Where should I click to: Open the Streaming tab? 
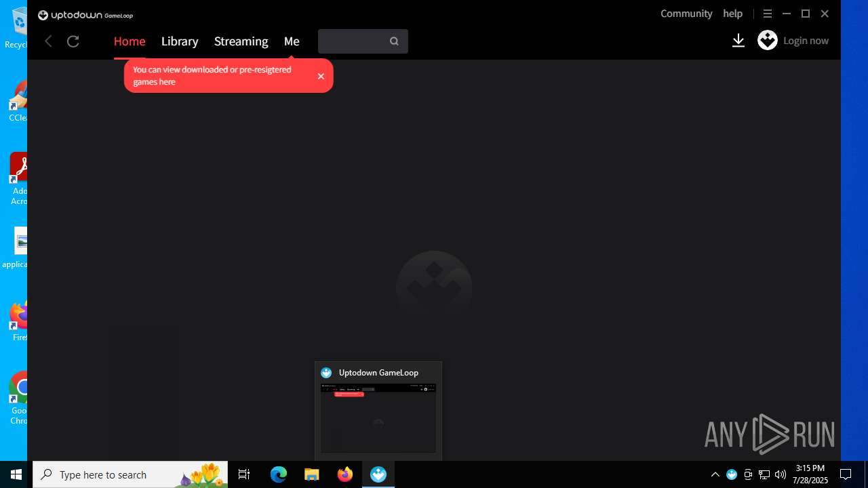[x=241, y=41]
